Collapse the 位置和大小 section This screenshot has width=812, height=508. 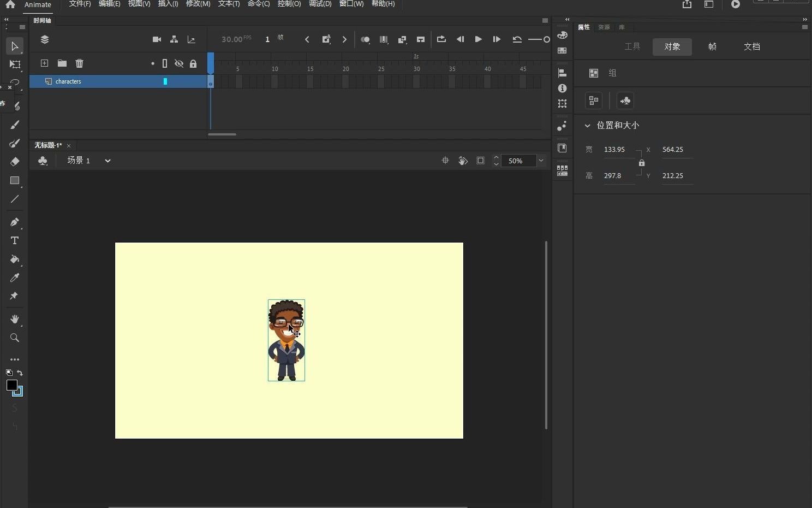(588, 126)
